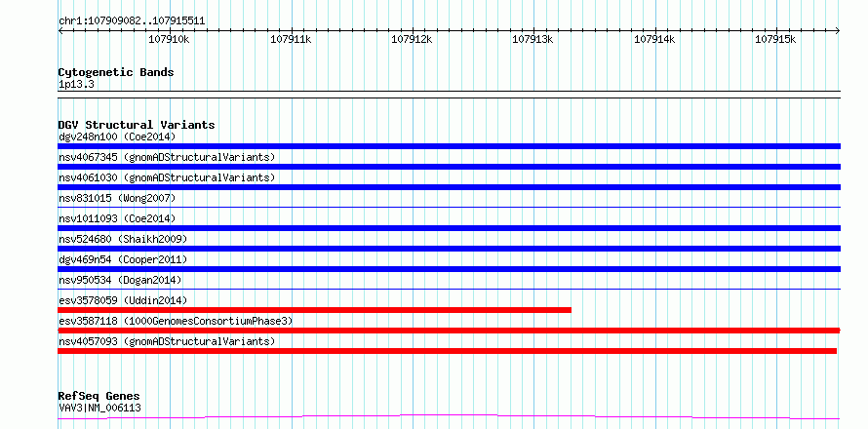Click the magenta VAV3 gene track line
Viewport: 868px width, 429px height.
pyautogui.click(x=449, y=416)
